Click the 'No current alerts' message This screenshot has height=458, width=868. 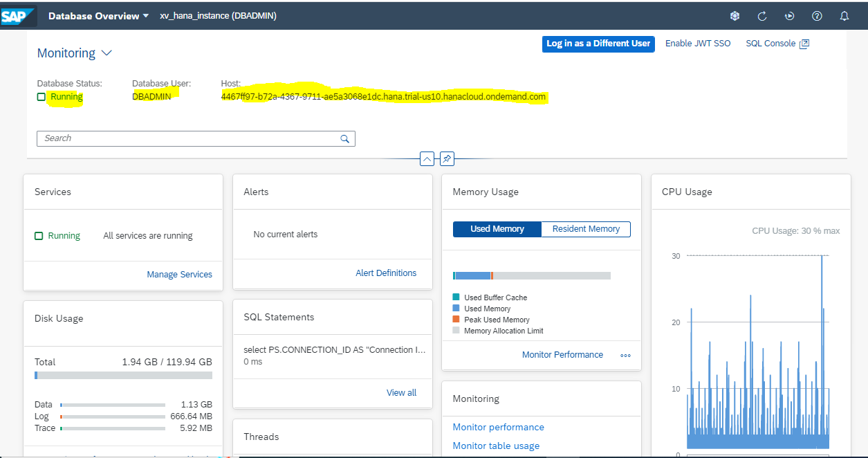tap(286, 235)
